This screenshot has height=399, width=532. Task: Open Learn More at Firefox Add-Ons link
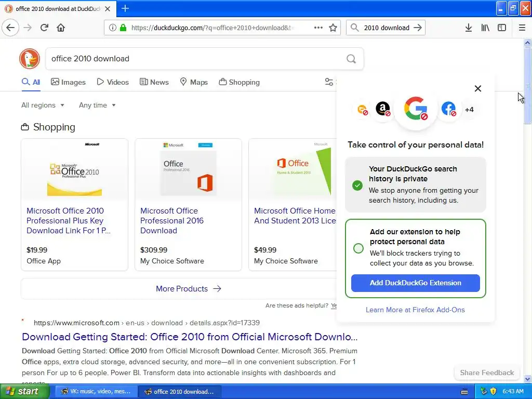pyautogui.click(x=415, y=310)
